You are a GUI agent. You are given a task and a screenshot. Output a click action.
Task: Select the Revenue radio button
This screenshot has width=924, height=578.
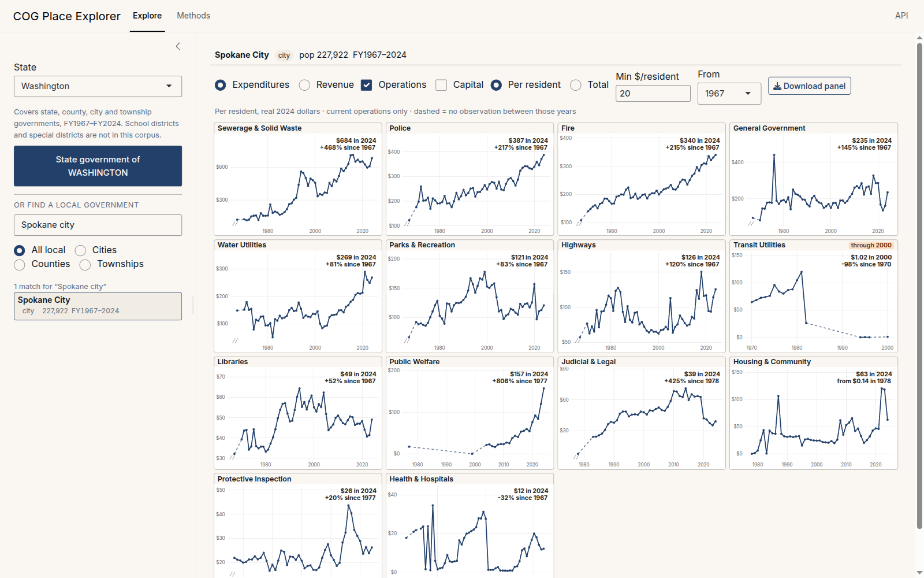pos(304,85)
